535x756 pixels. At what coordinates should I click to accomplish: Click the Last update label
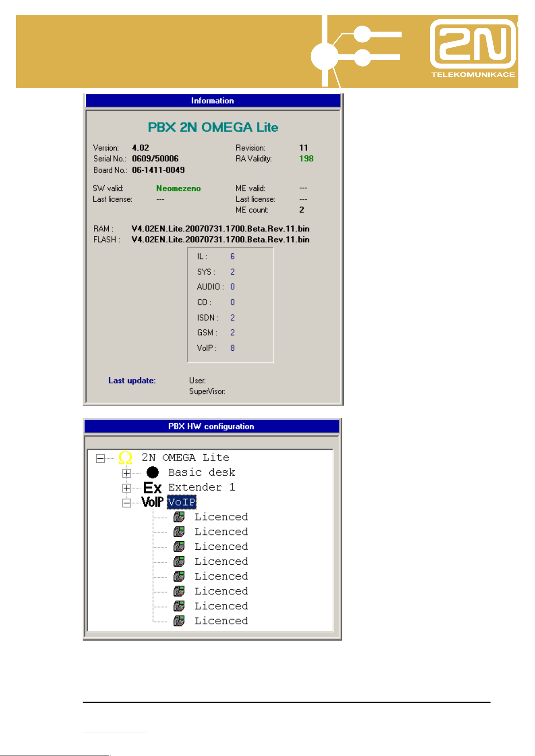[x=132, y=380]
